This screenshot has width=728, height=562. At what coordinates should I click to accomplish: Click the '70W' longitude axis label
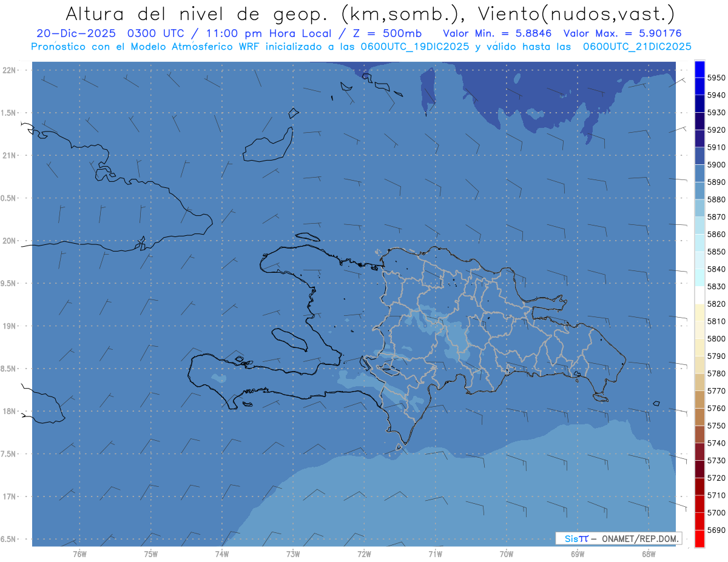pyautogui.click(x=507, y=554)
